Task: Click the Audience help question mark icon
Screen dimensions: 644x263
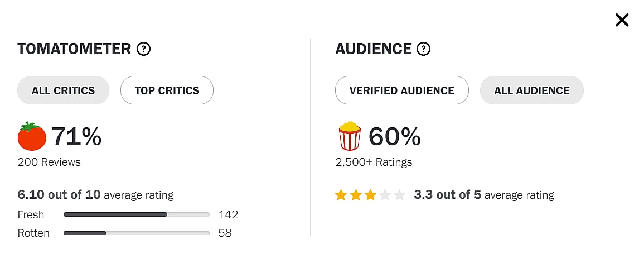Action: pyautogui.click(x=424, y=49)
